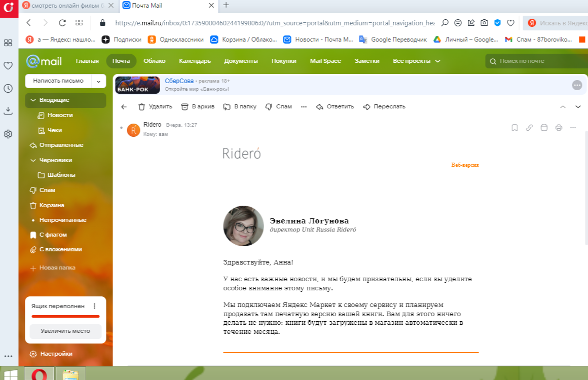Click Написать письмо button
The height and width of the screenshot is (380, 588).
click(58, 81)
